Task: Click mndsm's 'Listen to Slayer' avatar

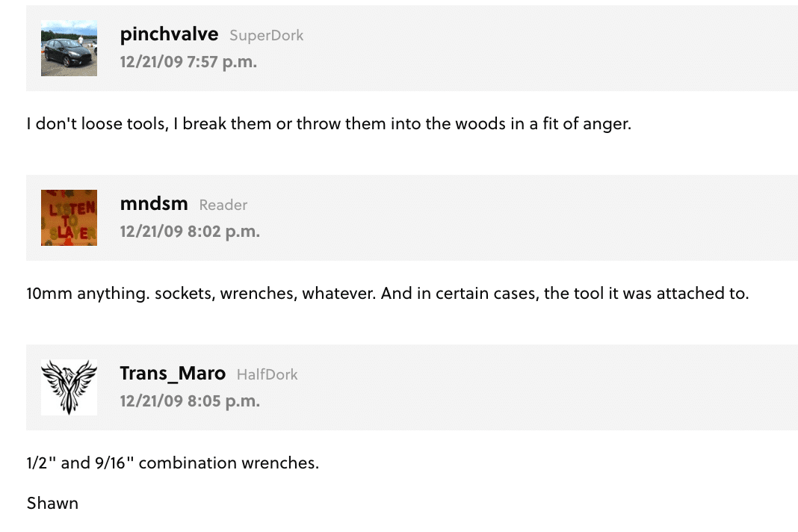Action: click(x=69, y=218)
